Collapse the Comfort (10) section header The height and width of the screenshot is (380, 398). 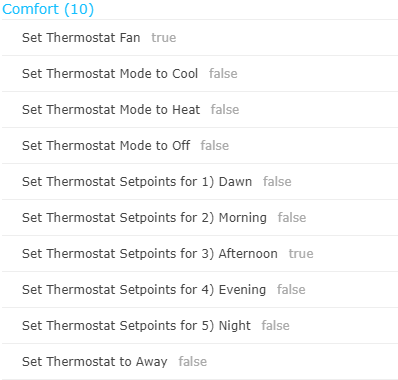[x=48, y=9]
